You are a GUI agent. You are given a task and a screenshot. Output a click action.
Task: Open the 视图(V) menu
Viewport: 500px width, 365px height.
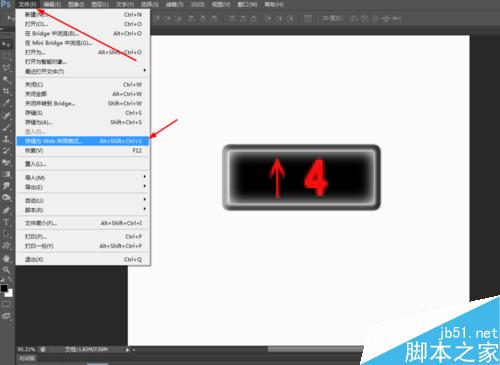pos(221,4)
